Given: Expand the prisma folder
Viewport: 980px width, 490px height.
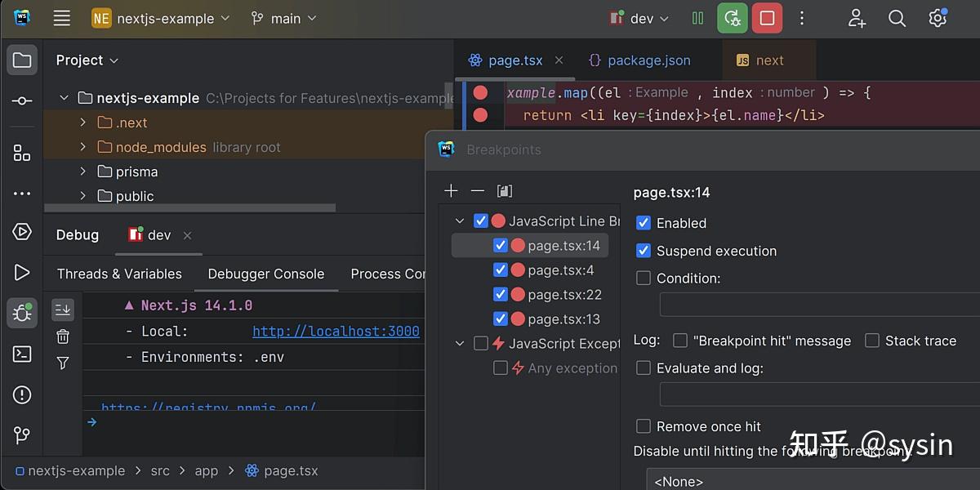Looking at the screenshot, I should (82, 171).
